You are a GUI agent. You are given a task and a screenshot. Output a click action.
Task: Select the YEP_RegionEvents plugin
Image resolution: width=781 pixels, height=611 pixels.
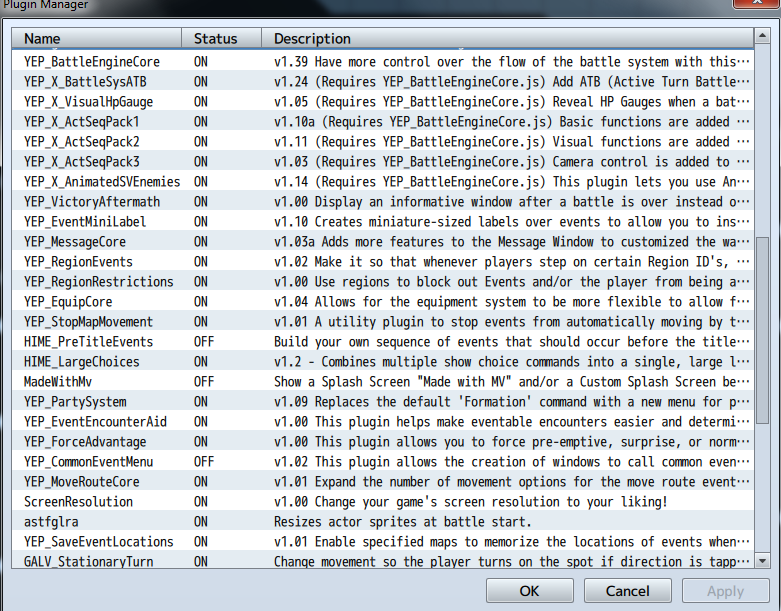click(383, 261)
